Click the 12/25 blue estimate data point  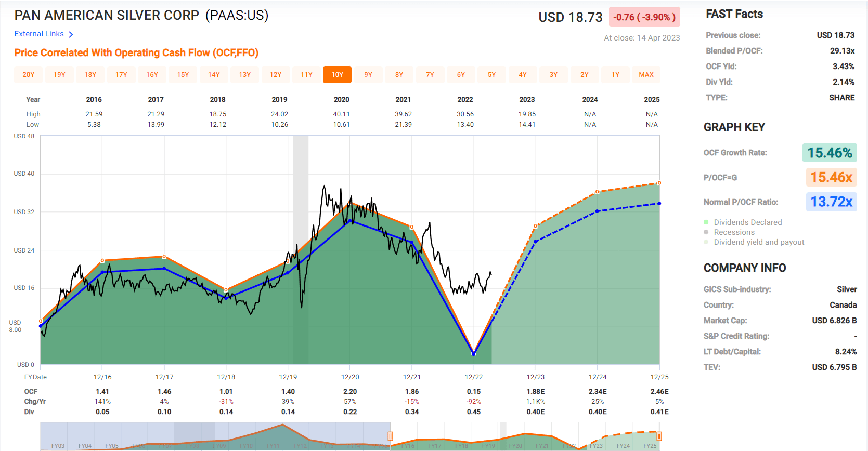(659, 204)
